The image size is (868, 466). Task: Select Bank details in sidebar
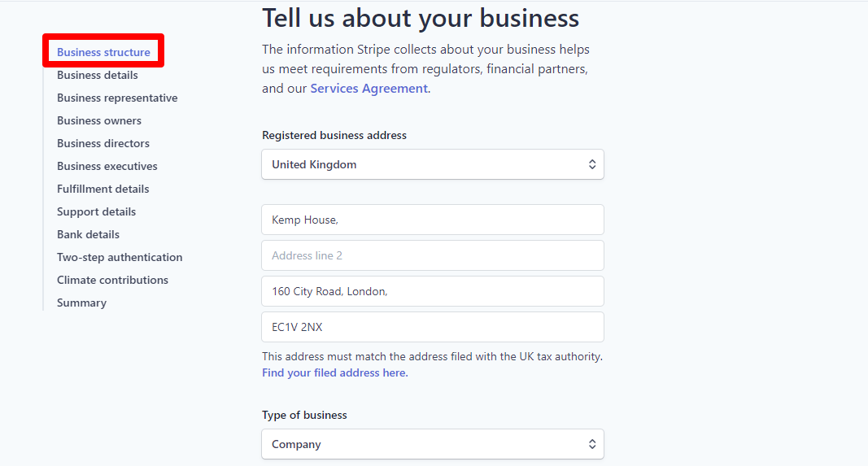[88, 234]
